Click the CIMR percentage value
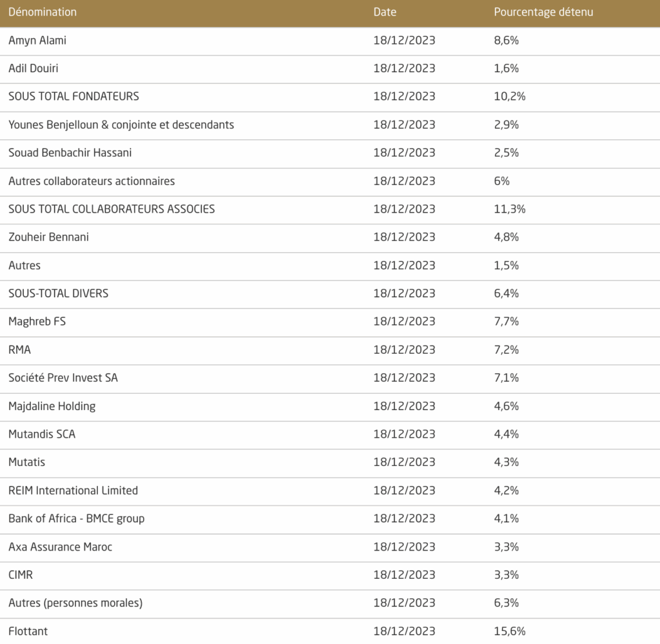The width and height of the screenshot is (660, 644). tap(507, 575)
